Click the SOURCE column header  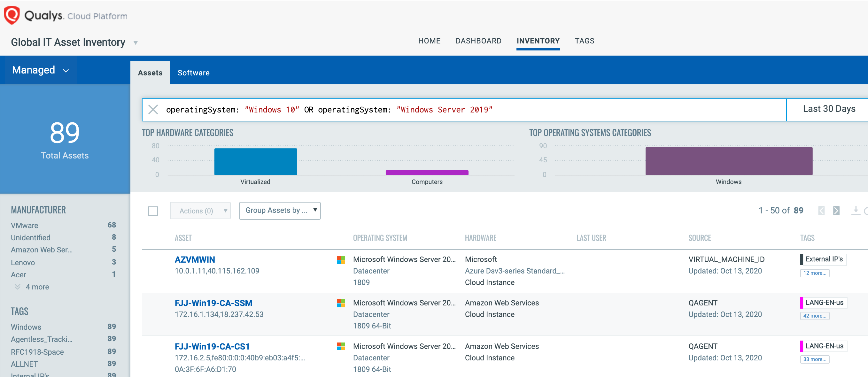[700, 238]
